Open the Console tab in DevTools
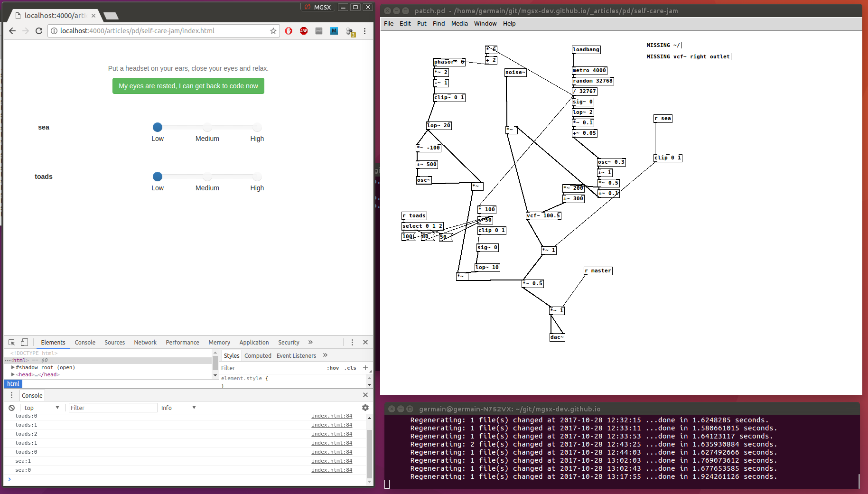The width and height of the screenshot is (868, 494). [x=85, y=342]
